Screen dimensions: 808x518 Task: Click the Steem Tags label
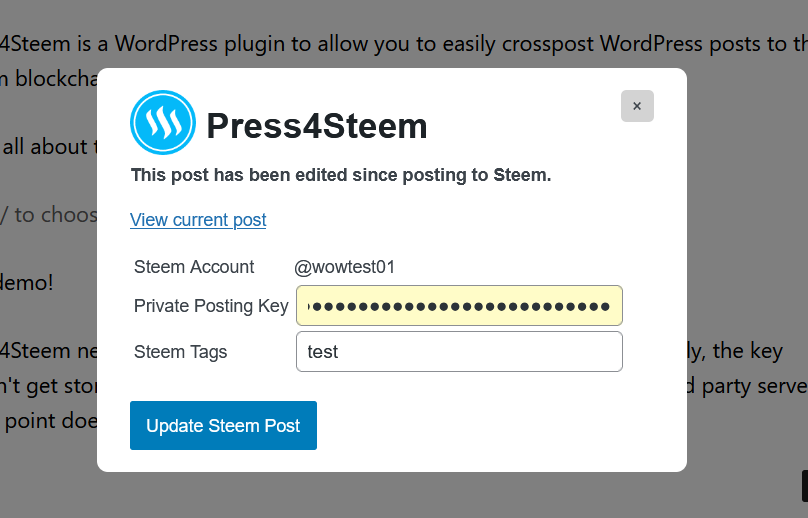point(181,352)
